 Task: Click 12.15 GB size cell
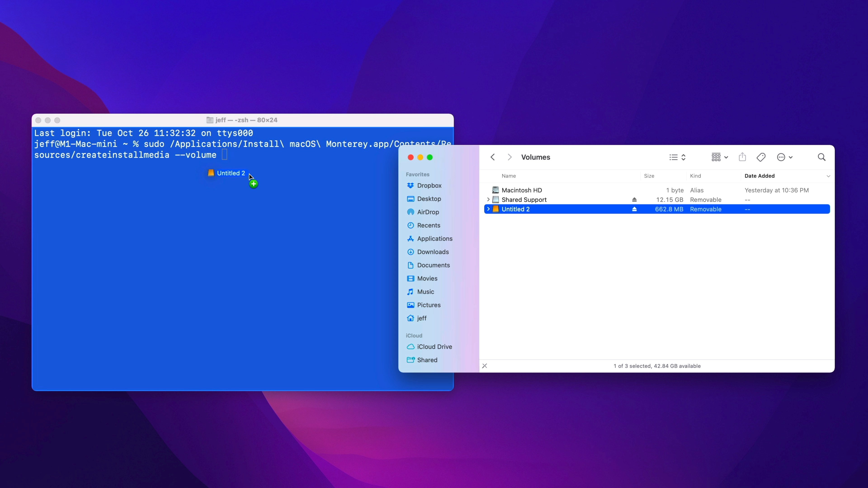pos(670,200)
